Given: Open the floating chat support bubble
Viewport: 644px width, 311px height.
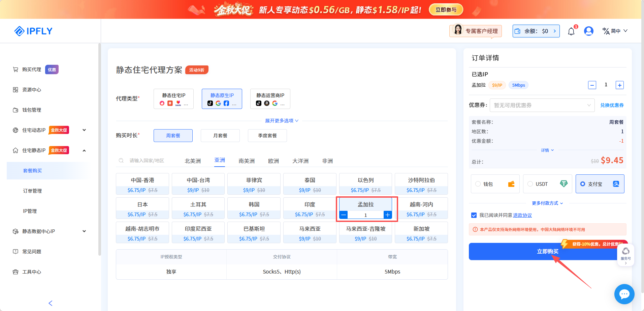Looking at the screenshot, I should pos(624,294).
